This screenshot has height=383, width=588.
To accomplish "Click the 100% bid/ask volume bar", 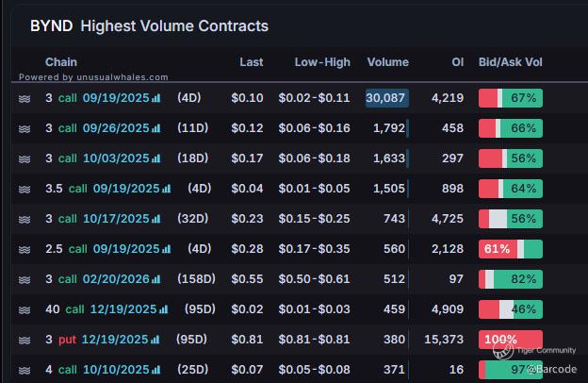I will click(x=510, y=340).
